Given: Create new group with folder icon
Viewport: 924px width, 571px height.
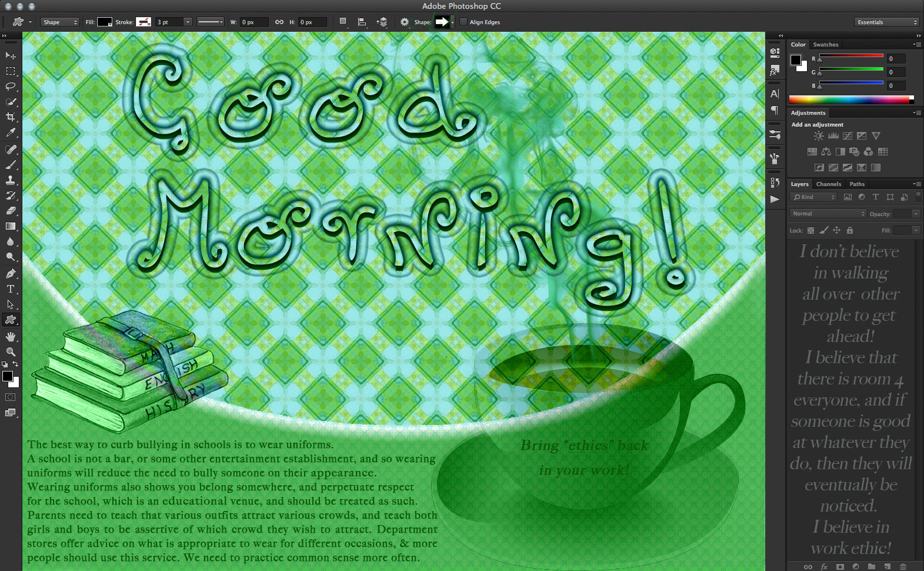Looking at the screenshot, I should click(872, 566).
